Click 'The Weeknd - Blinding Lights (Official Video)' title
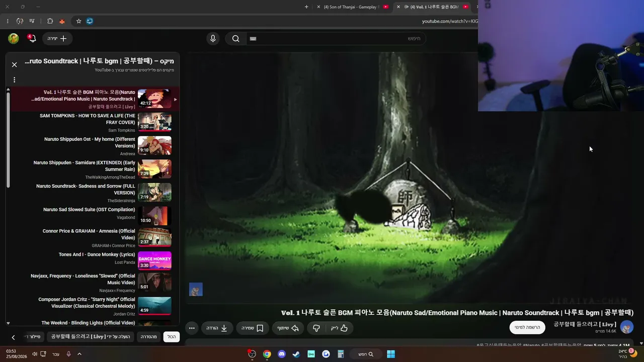 coord(88,323)
